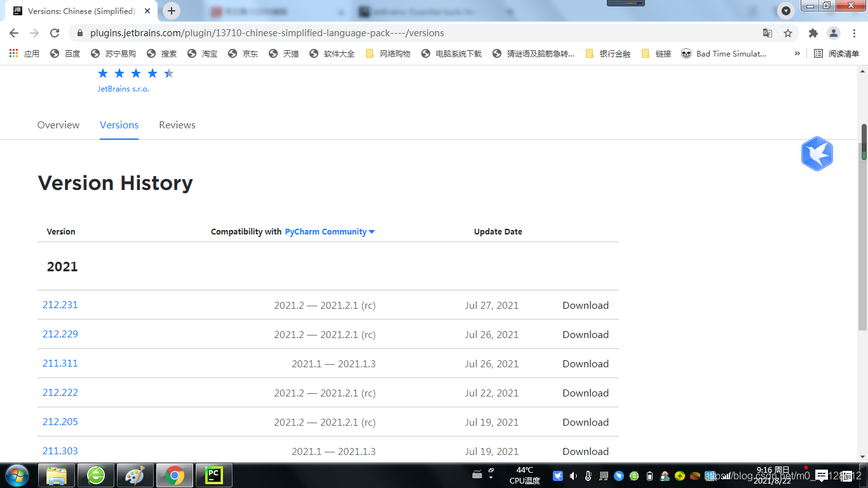Open the tab search dropdown arrow
Viewport: 868px width, 488px height.
[786, 11]
